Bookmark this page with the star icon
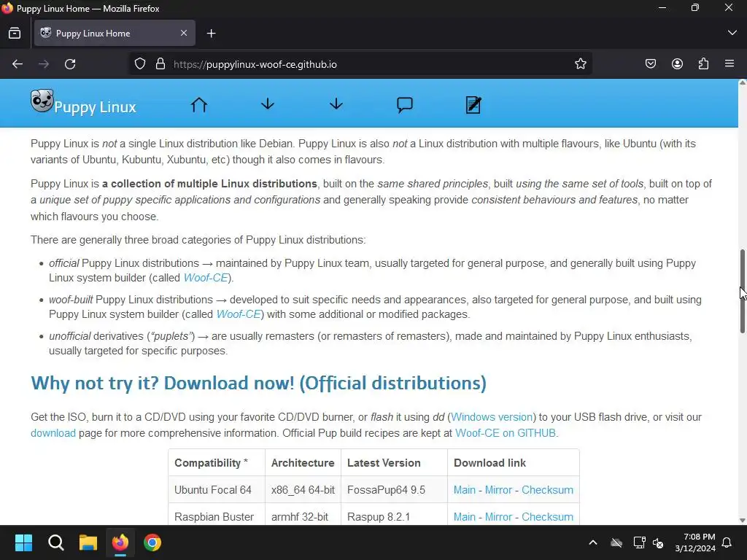 pos(580,64)
